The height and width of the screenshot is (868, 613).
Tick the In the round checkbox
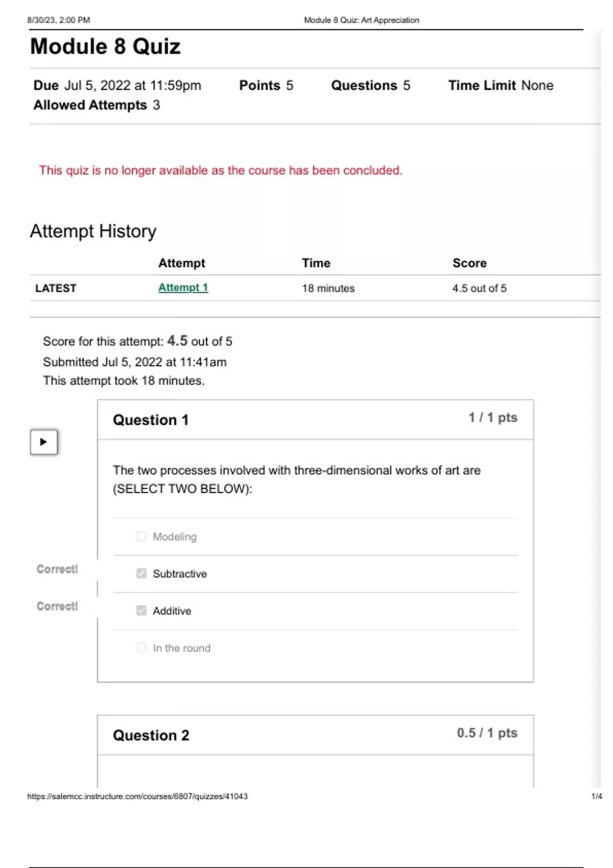[x=142, y=647]
